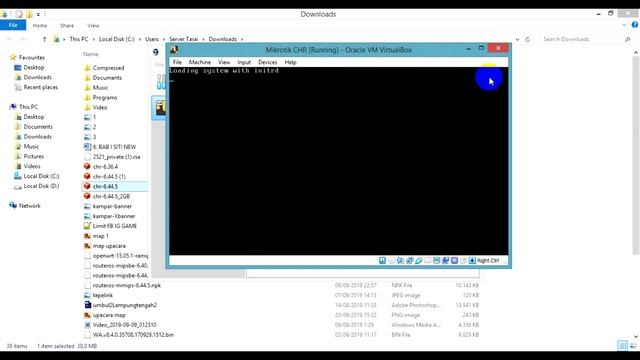Click the back arrow in Explorer navigation
The width and height of the screenshot is (640, 360).
[9, 39]
